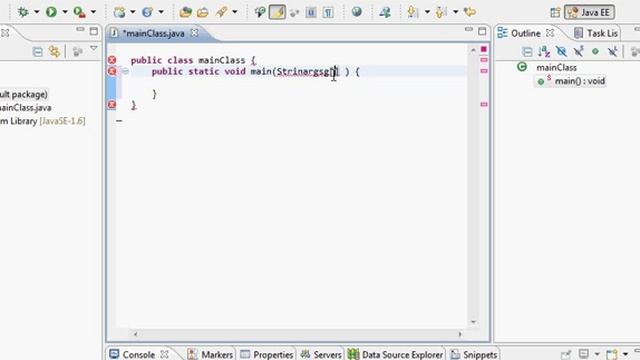Toggle Mark Occurrences highlighter button

(x=277, y=12)
